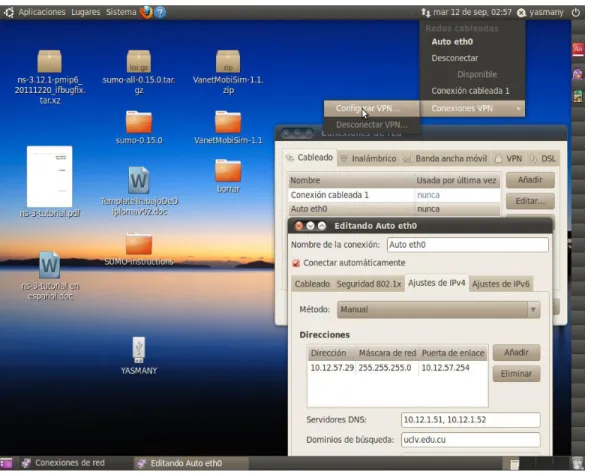Open TemplateTrabajoDeDiplomav02.doc file icon
This screenshot has width=591, height=475.
click(139, 180)
